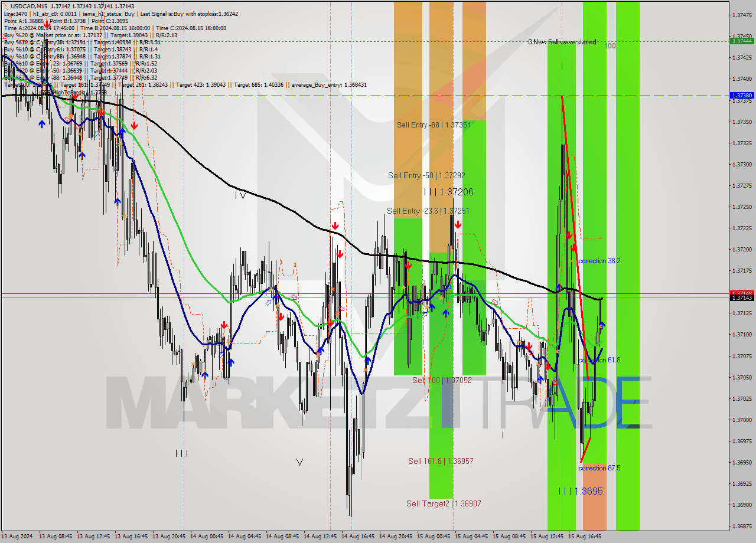Click the "average_Buy_entry: 1.368431" text

click(x=328, y=84)
